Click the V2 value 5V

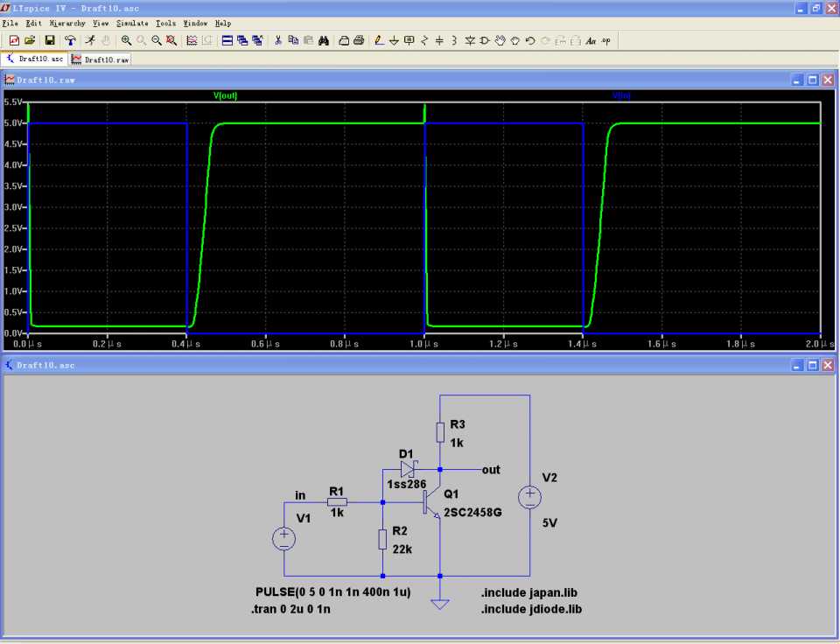coord(549,523)
